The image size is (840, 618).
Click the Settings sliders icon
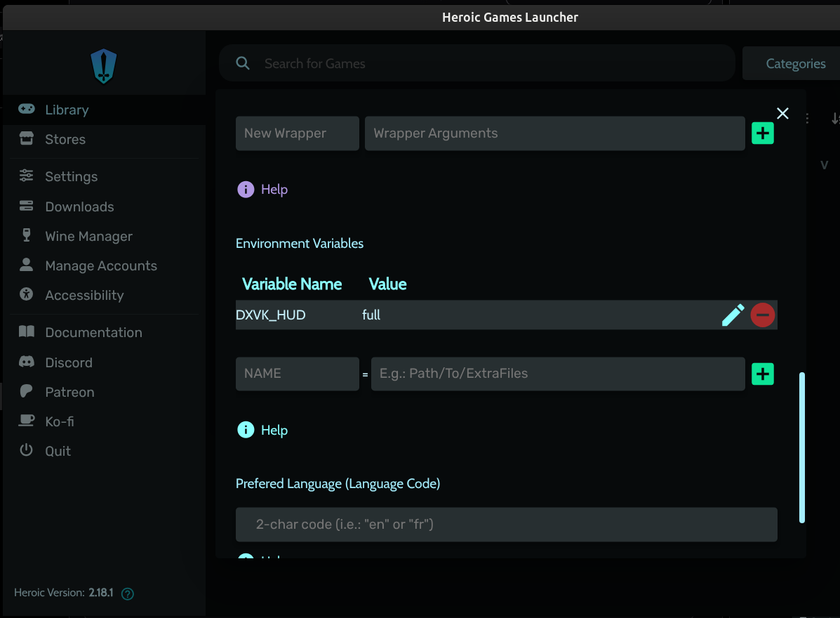pyautogui.click(x=26, y=176)
